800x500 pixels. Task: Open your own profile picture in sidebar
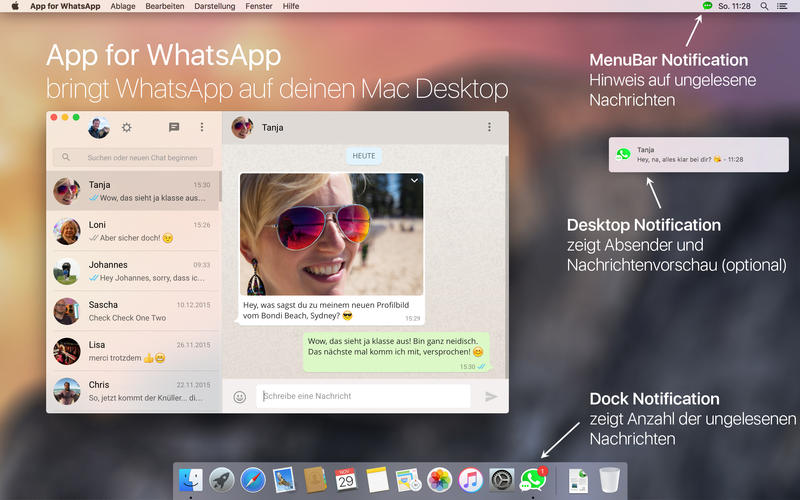pos(99,128)
